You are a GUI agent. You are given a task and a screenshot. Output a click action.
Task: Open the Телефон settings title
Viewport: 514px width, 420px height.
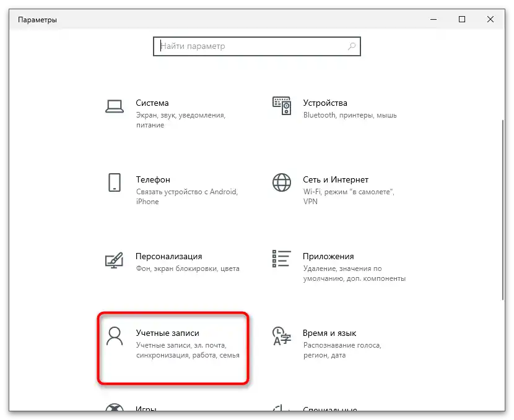tap(153, 180)
